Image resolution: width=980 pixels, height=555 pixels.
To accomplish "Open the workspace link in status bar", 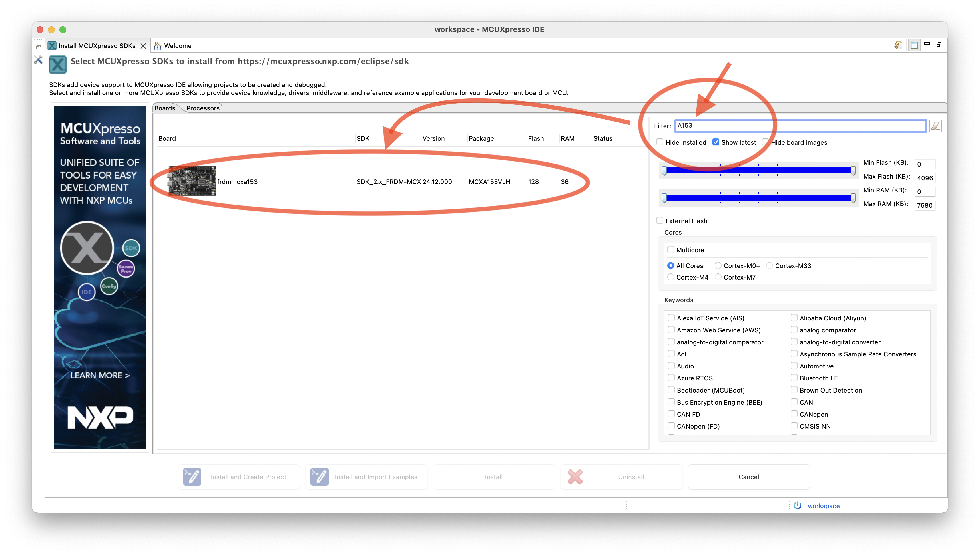I will coord(823,506).
